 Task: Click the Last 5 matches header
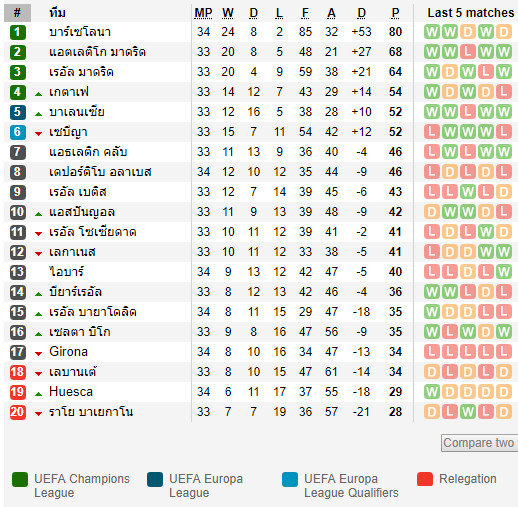pyautogui.click(x=471, y=13)
